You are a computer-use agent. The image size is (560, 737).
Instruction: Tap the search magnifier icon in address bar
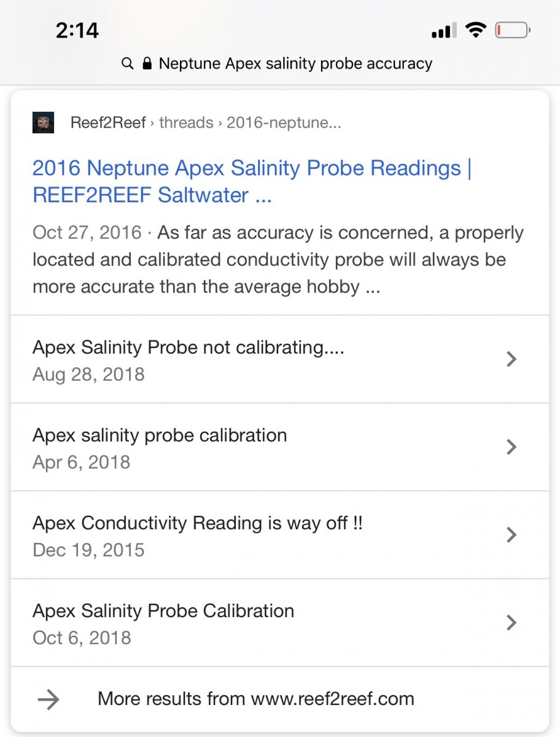tap(128, 63)
